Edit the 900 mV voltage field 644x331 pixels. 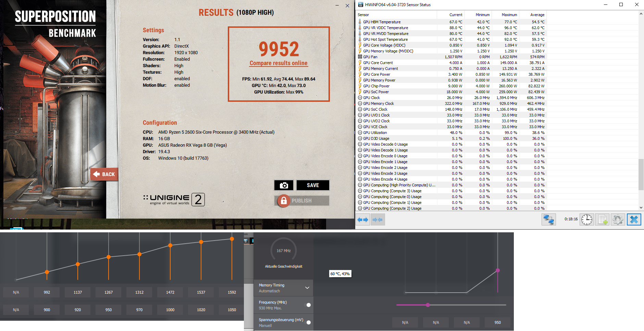coord(47,310)
